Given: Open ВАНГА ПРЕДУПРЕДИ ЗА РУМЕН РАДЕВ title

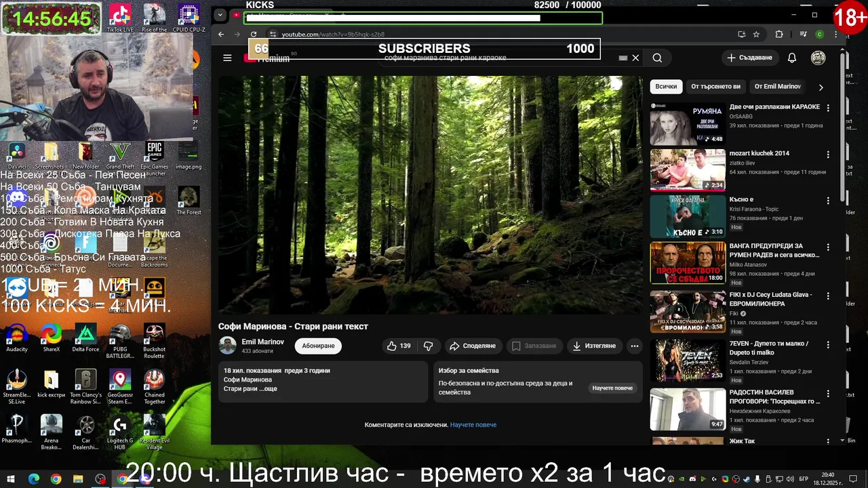Looking at the screenshot, I should click(774, 250).
